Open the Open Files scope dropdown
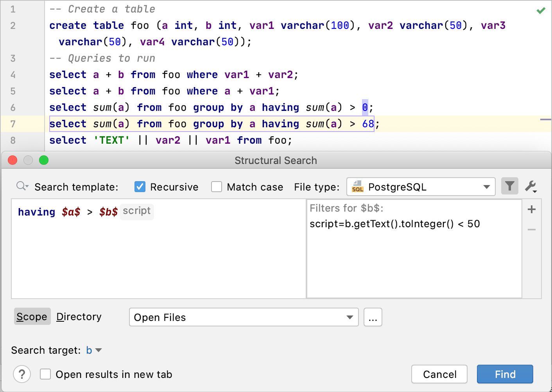 (x=349, y=317)
